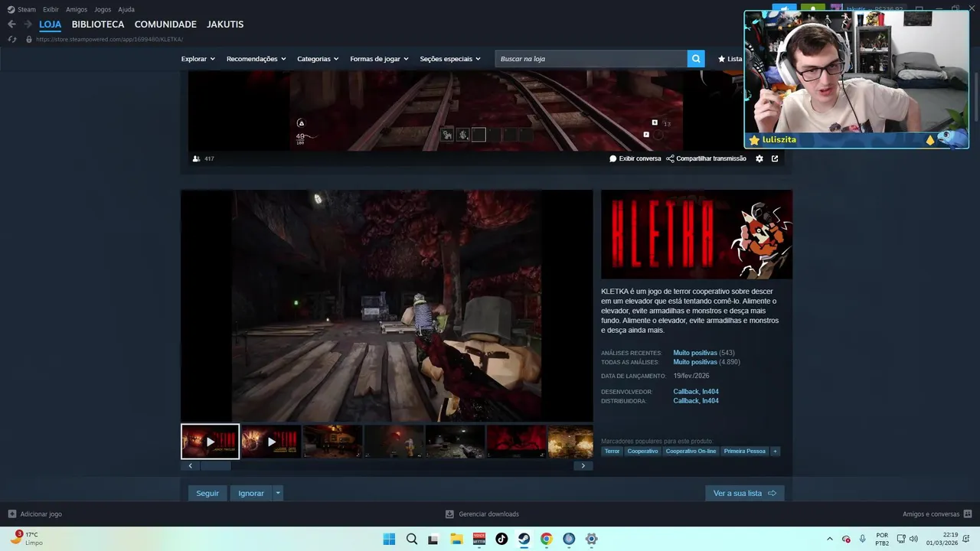980x551 pixels.
Task: Switch to BIBLIOTECA tab
Action: point(98,24)
